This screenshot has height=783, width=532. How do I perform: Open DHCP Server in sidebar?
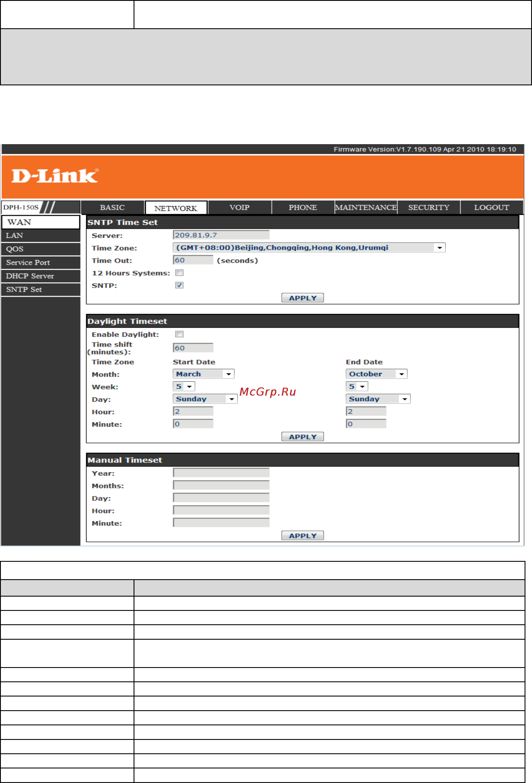click(x=41, y=276)
